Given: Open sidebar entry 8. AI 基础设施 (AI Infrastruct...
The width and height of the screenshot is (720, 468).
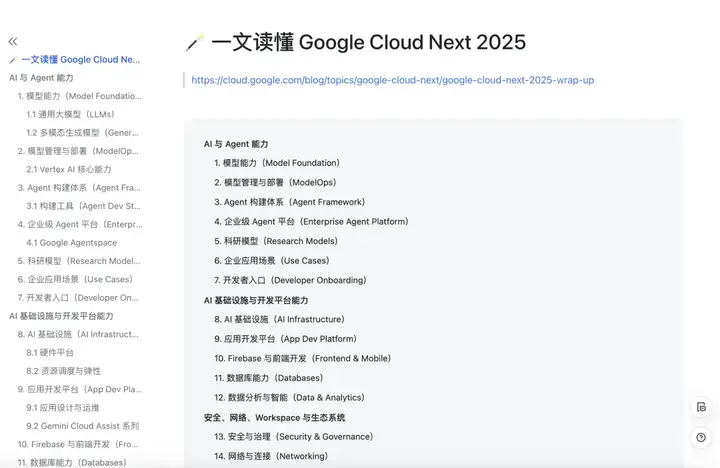Looking at the screenshot, I should tap(78, 334).
